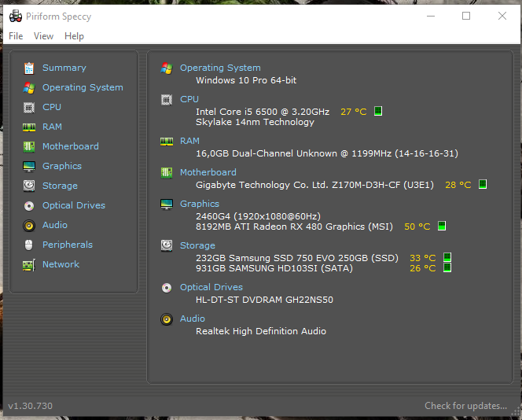This screenshot has width=522, height=420.
Task: Click the Motherboard icon in sidebar
Action: coord(29,146)
